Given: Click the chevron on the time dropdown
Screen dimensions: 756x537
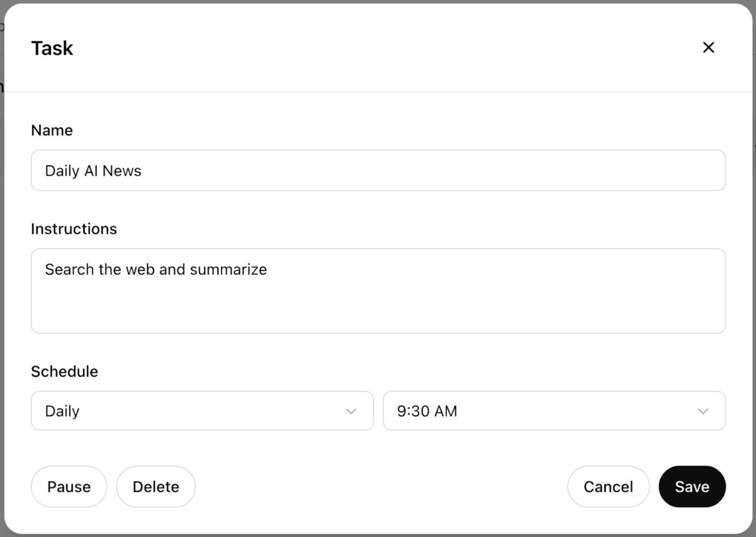Looking at the screenshot, I should [703, 411].
